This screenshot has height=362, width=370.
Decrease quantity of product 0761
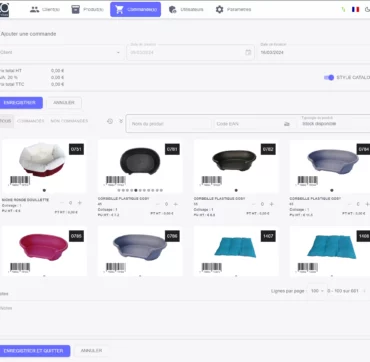[x=158, y=204]
